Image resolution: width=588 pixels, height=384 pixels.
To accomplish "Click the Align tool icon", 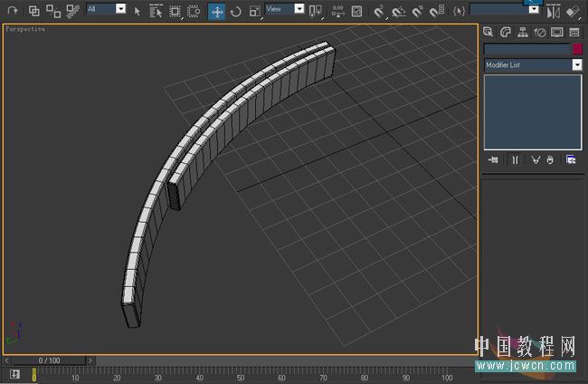I will click(573, 12).
